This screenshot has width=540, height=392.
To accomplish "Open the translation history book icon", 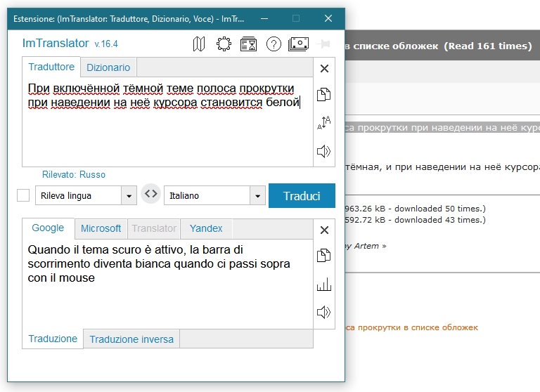I will (199, 44).
